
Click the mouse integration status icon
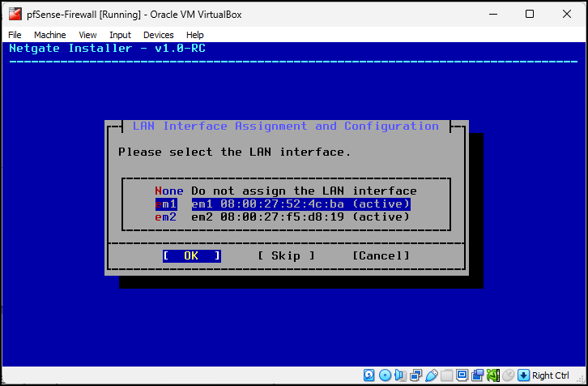click(508, 375)
